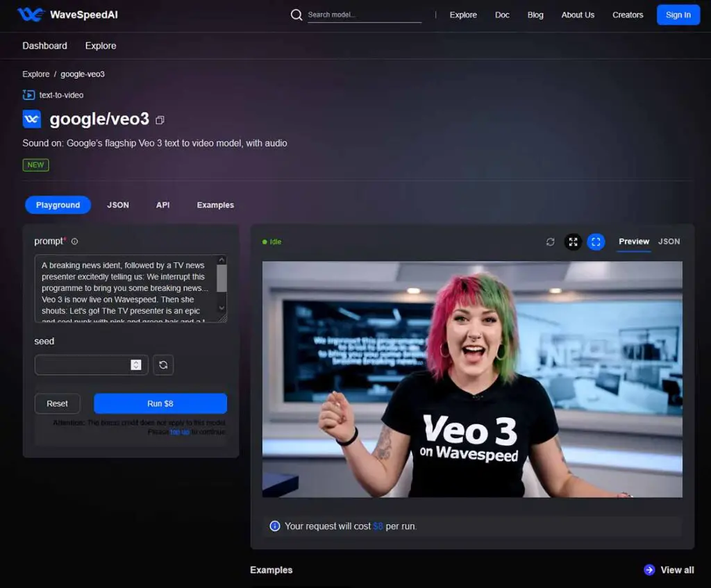711x588 pixels.
Task: Select the Playground tab
Action: (58, 205)
